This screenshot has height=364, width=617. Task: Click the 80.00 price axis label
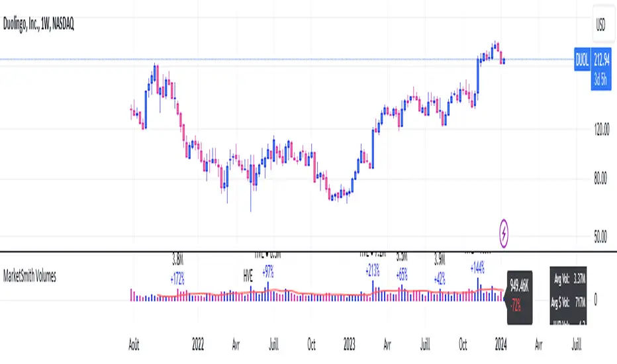tap(600, 178)
